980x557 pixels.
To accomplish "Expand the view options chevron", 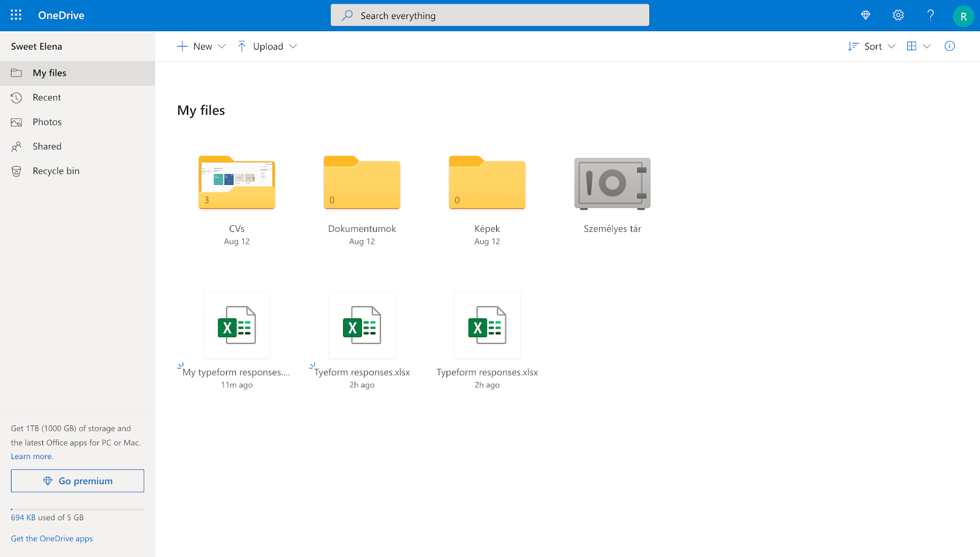I will [x=927, y=47].
